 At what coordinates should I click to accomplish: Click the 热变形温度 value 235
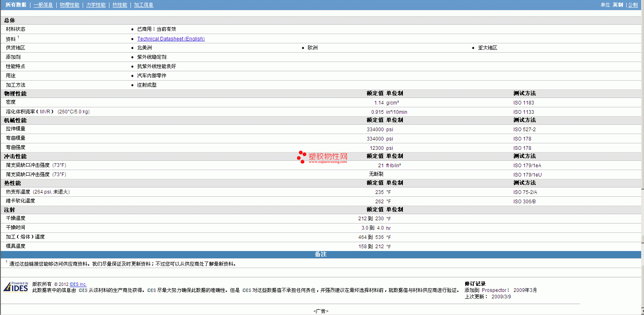(x=379, y=192)
